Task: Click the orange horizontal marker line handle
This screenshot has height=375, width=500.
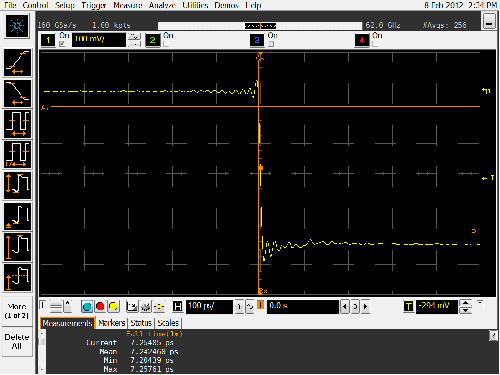Action: click(45, 107)
